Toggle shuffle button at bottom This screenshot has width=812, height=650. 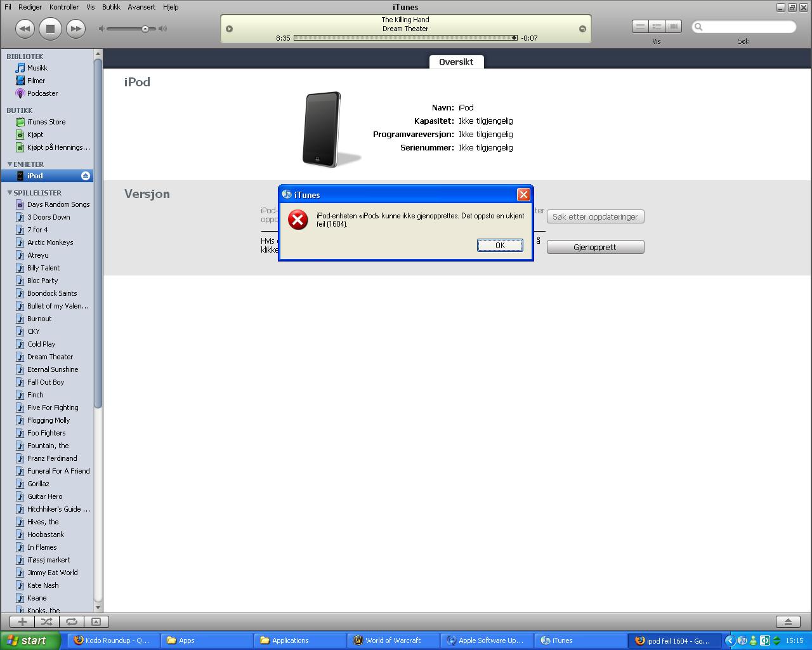pyautogui.click(x=46, y=622)
